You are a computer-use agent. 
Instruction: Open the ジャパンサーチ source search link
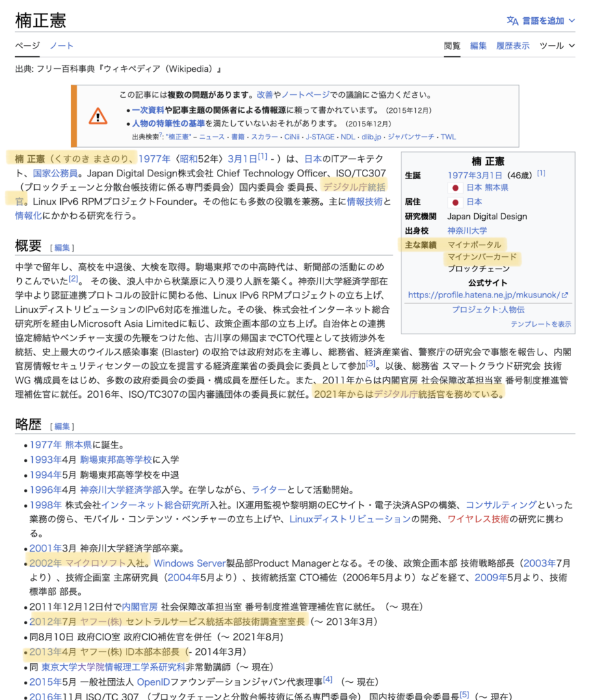point(410,137)
